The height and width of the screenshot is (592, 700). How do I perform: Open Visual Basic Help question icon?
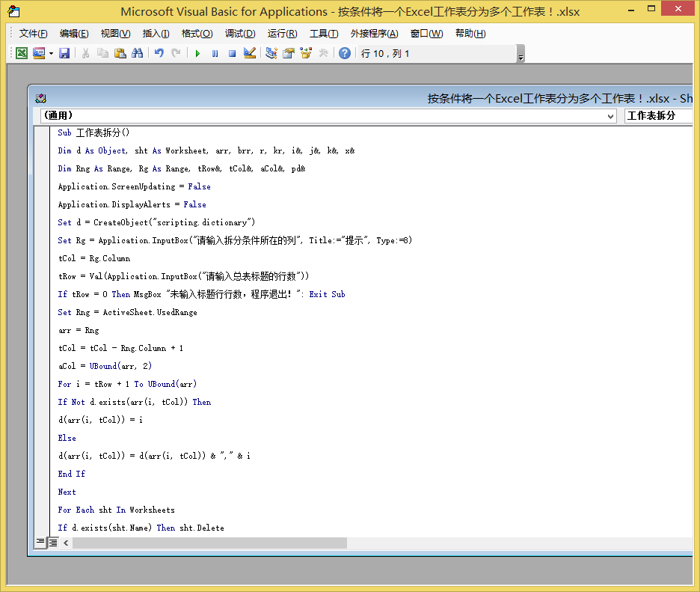click(345, 54)
